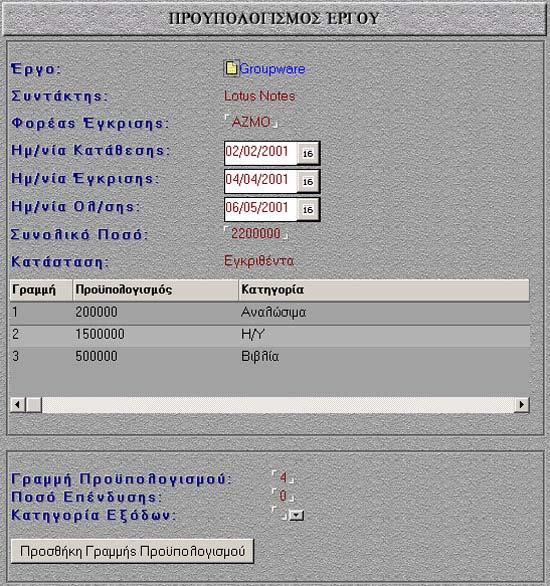Click the right arrow of horizontal scrollbar
The height and width of the screenshot is (586, 550).
[x=522, y=404]
